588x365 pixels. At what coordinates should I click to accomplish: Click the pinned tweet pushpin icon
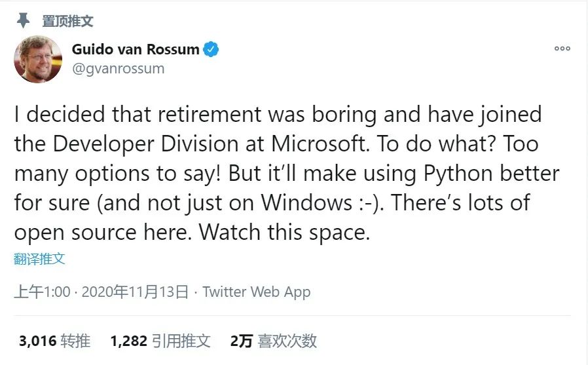(x=24, y=20)
